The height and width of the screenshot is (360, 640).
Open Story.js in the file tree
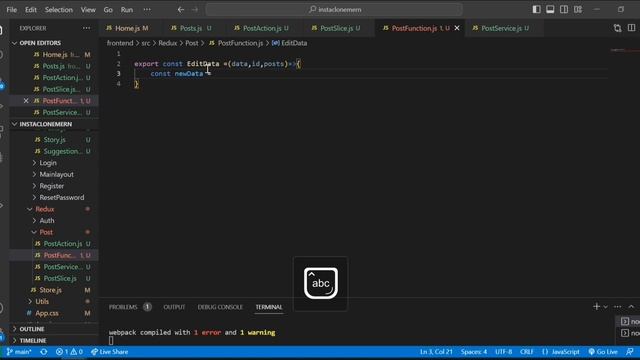(x=54, y=140)
